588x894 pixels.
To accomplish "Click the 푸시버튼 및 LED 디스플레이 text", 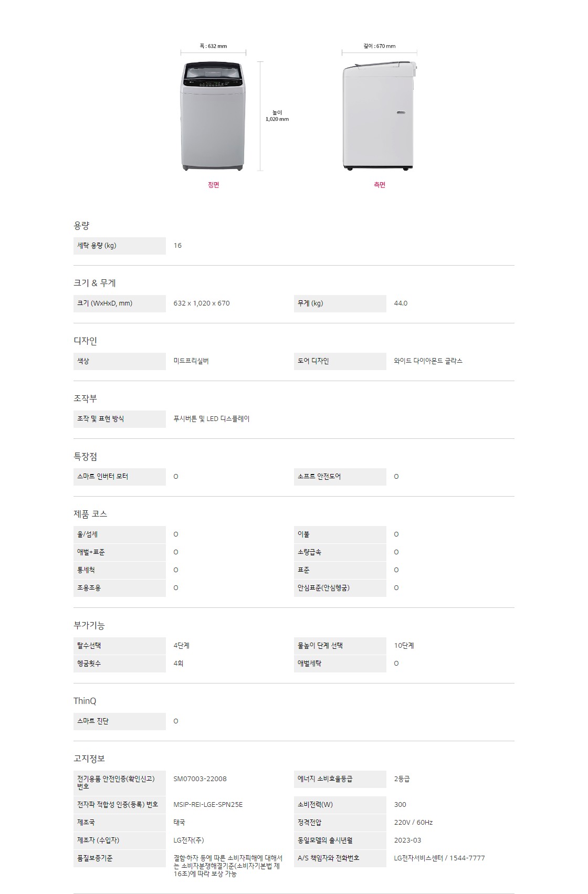I will [x=212, y=419].
